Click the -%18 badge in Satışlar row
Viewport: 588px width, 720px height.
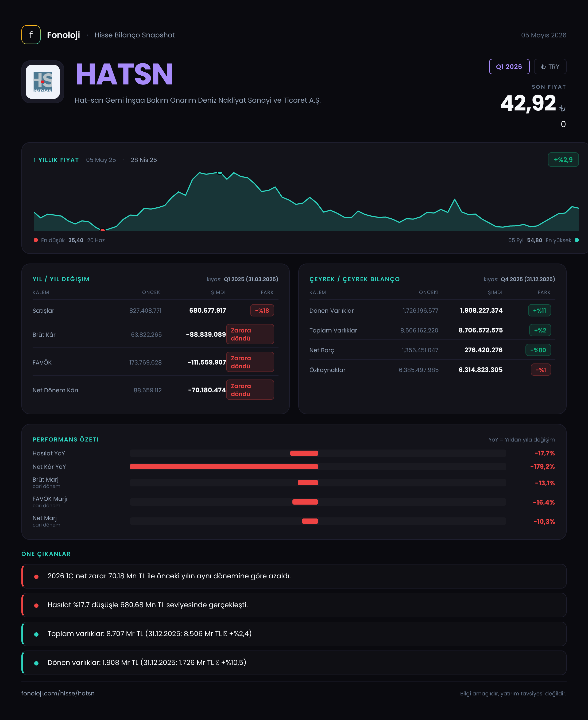pyautogui.click(x=262, y=311)
